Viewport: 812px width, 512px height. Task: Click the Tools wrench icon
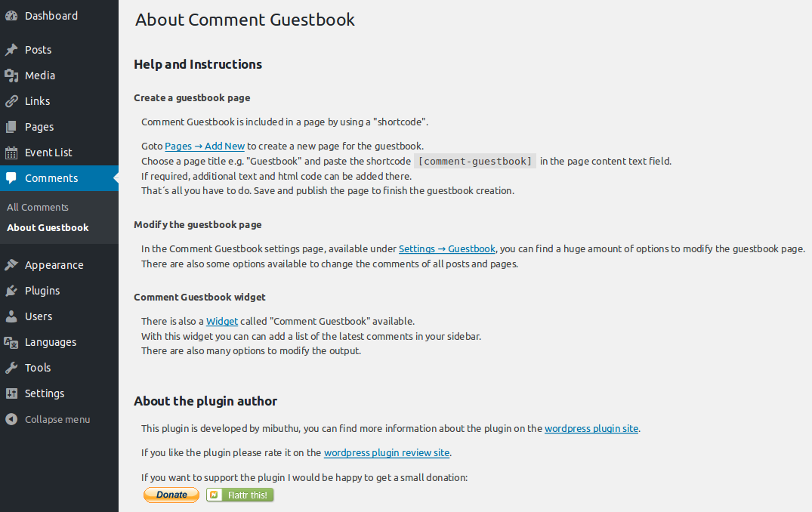11,368
